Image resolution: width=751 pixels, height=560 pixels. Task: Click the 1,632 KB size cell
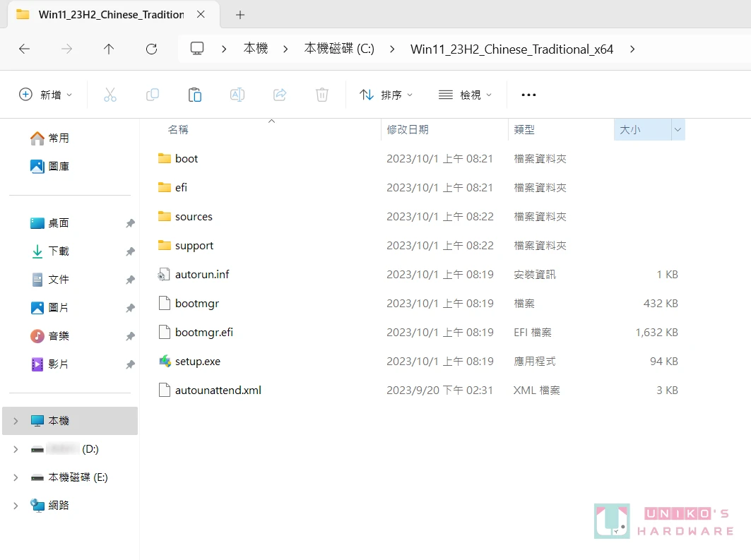656,332
